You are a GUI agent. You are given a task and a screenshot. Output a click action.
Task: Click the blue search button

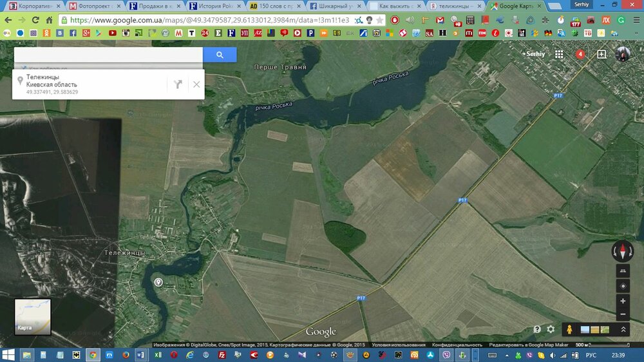click(x=220, y=55)
